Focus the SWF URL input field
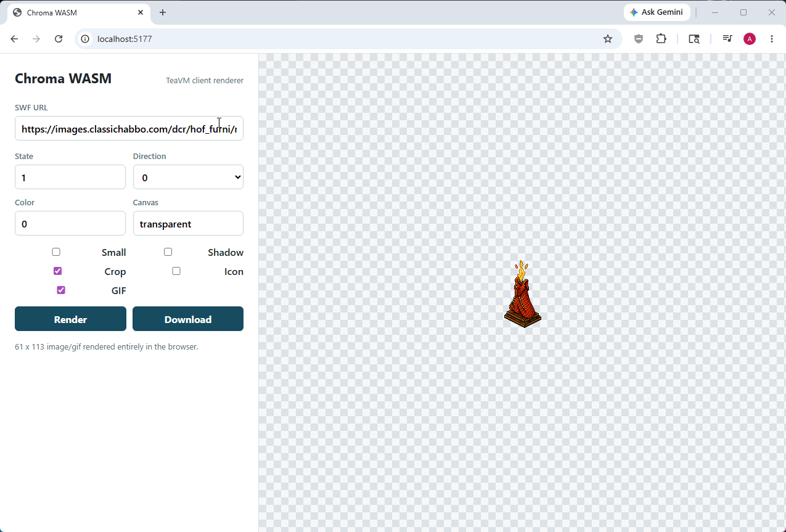786x532 pixels. (x=129, y=128)
